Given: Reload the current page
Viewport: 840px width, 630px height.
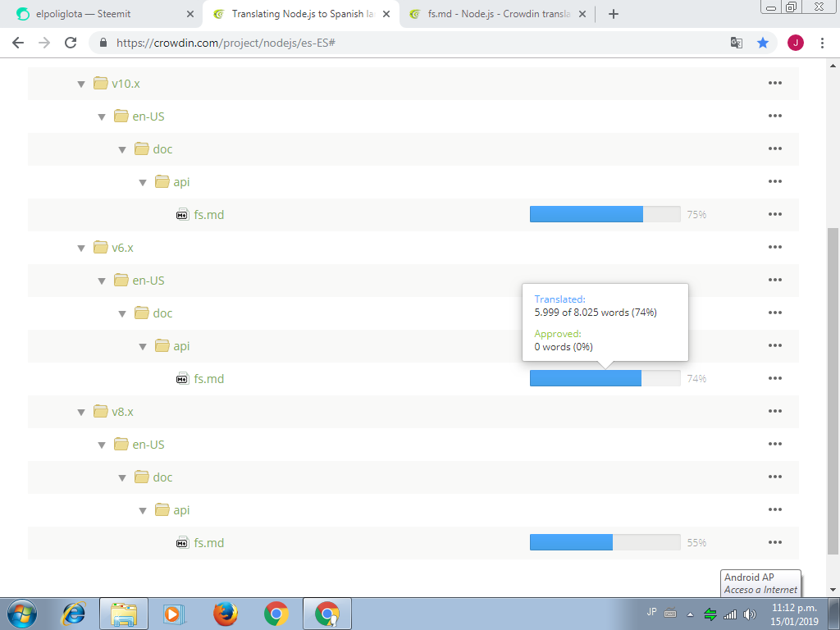Looking at the screenshot, I should (71, 43).
